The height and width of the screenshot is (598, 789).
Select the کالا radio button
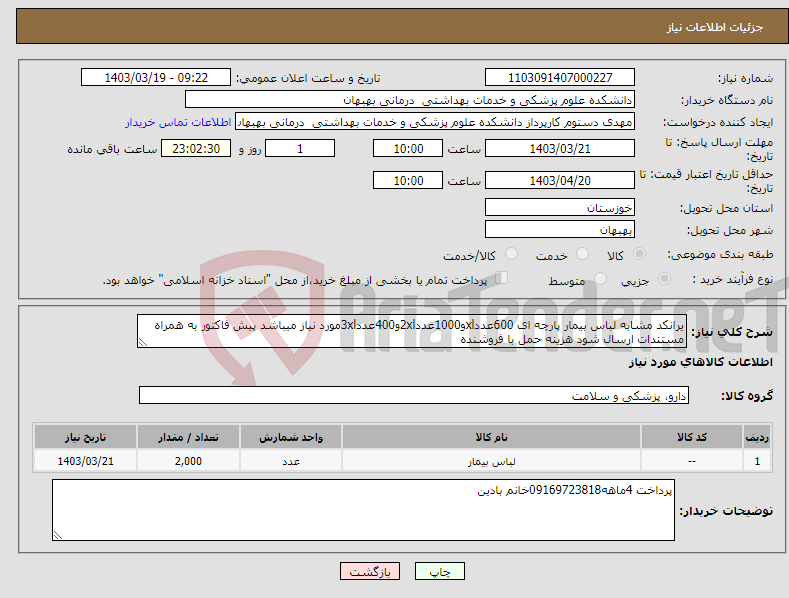[639, 254]
